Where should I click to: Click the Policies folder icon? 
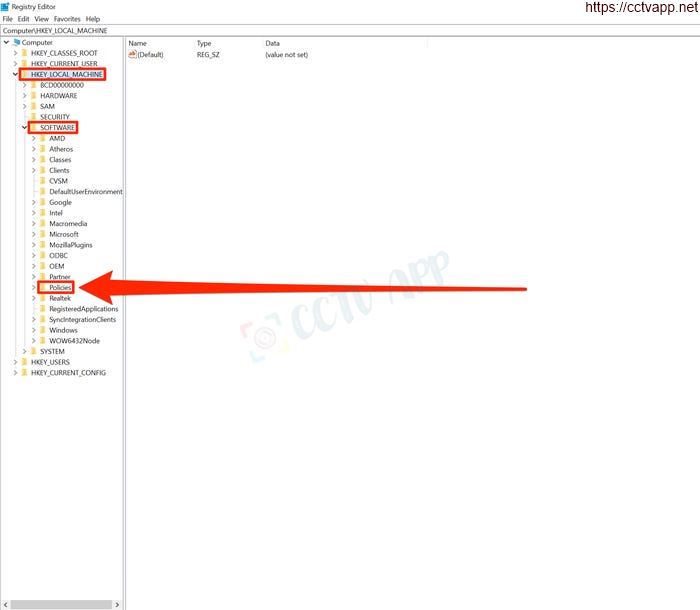tap(43, 288)
